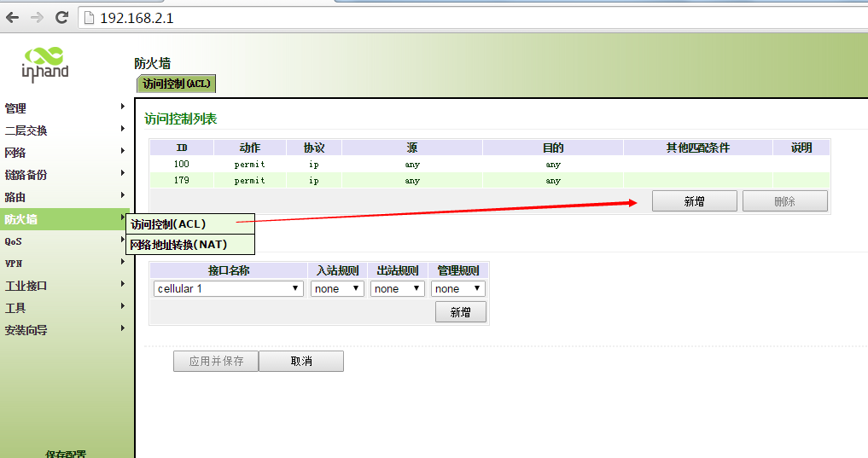Open the 管理 menu in the sidebar
Viewport: 868px width, 458px height.
(x=15, y=108)
